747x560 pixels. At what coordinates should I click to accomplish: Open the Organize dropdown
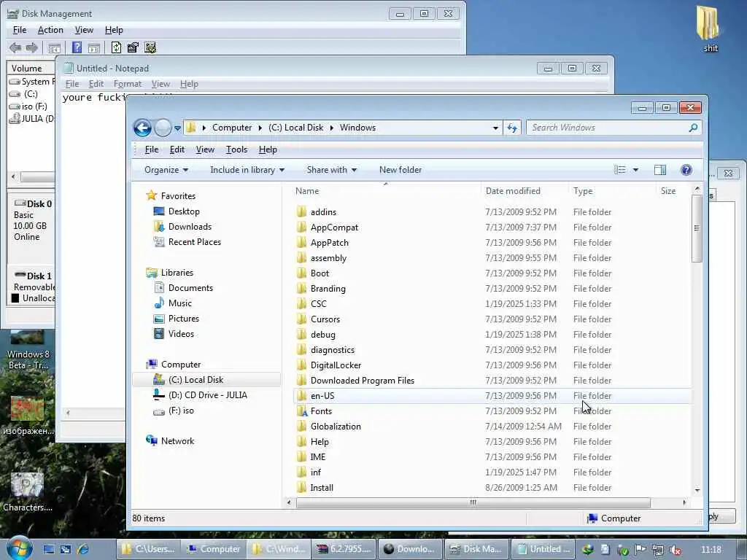[x=166, y=170]
